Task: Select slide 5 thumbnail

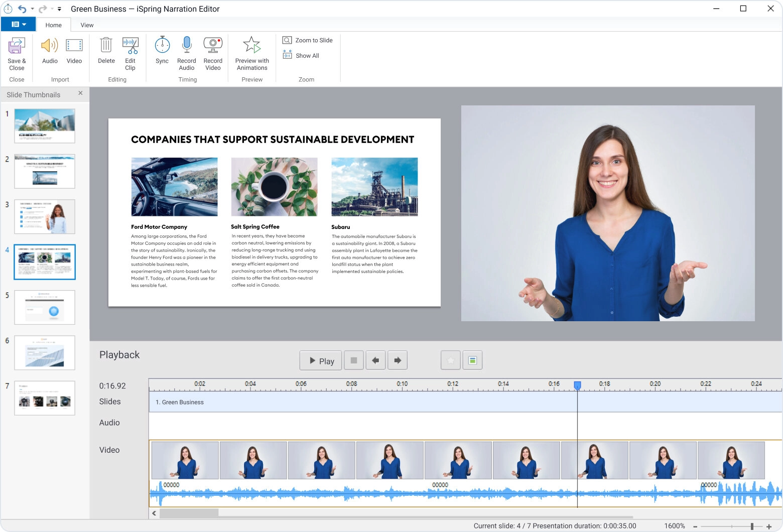Action: pyautogui.click(x=45, y=307)
